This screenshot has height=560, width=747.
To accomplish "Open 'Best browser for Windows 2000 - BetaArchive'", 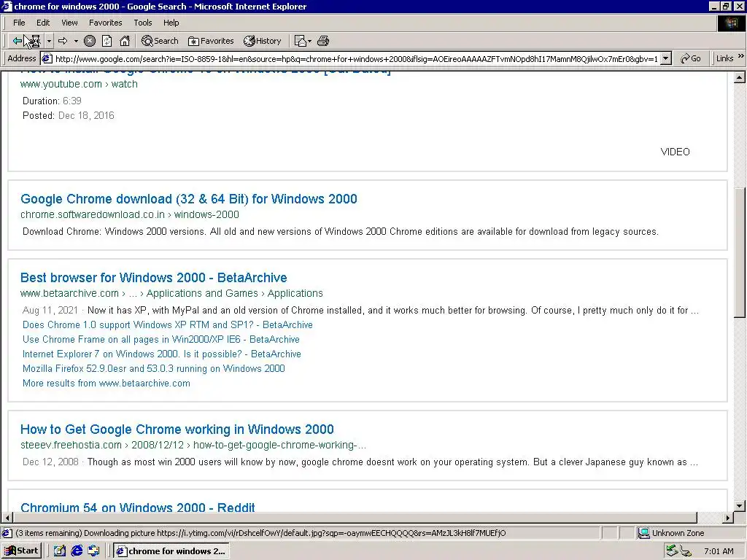I will [x=153, y=278].
